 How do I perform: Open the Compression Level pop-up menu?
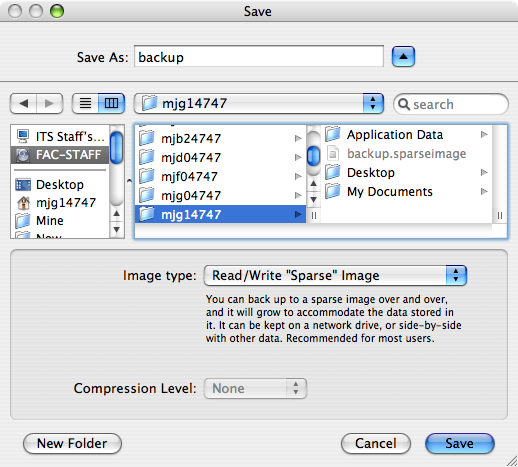[255, 388]
